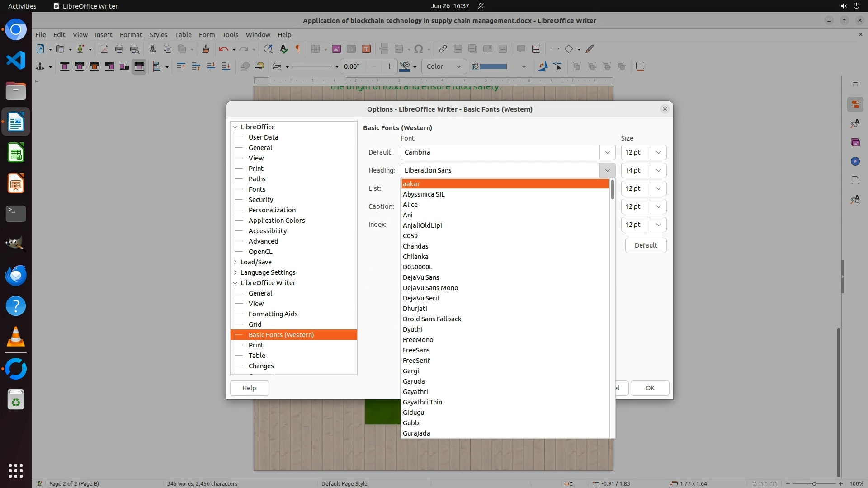Open the Heading size 14 pt dropdown
This screenshot has width=868, height=488.
(x=658, y=170)
